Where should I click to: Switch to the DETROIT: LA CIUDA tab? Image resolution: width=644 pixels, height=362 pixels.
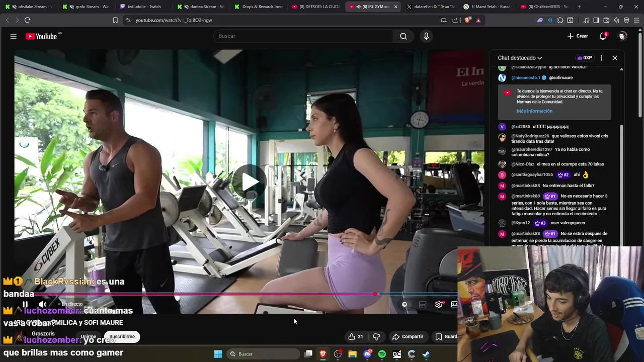point(316,7)
